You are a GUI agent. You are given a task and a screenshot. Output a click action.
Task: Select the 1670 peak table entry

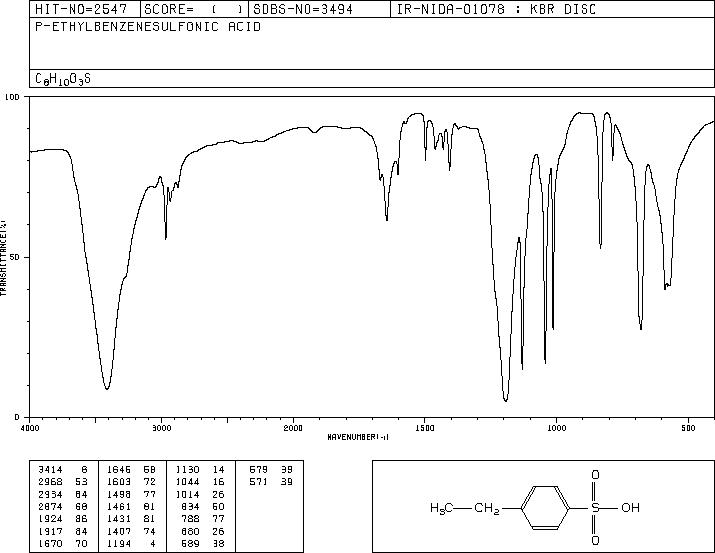(x=63, y=544)
